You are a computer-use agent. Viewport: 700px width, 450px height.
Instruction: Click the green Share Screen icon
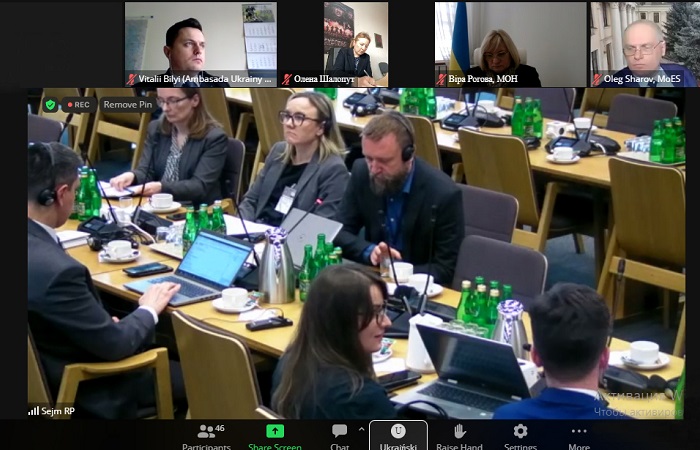pos(275,431)
